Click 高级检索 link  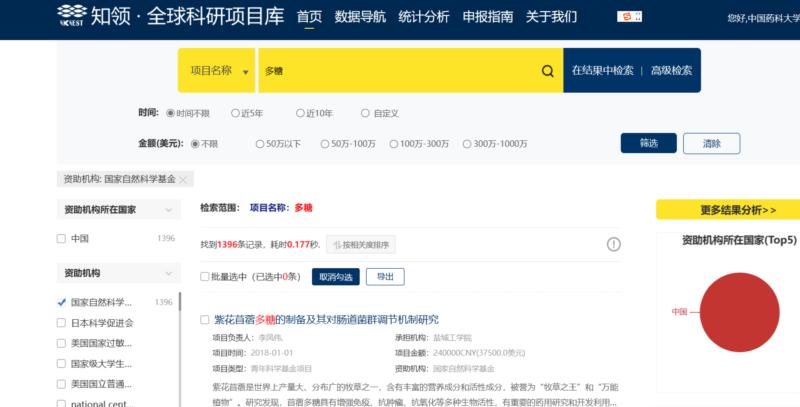point(671,71)
